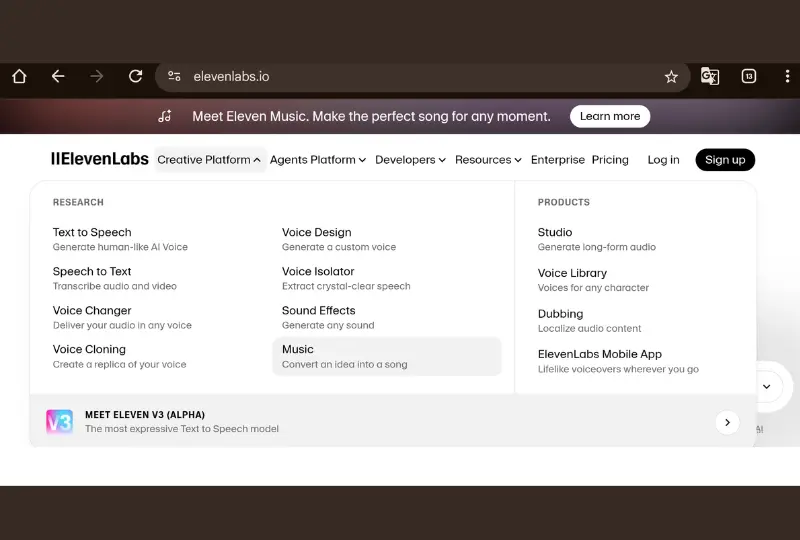Go back with the browser back arrow
This screenshot has width=800, height=540.
[58, 77]
